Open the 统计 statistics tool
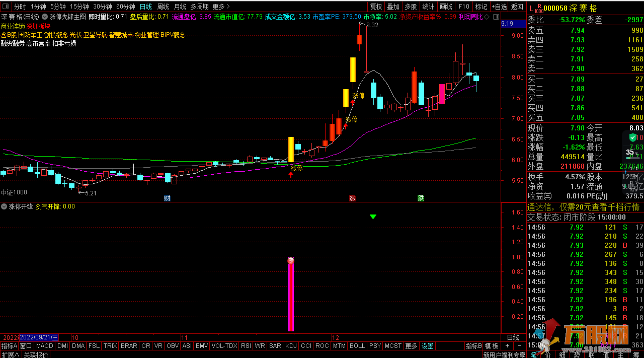644x358 pixels. pyautogui.click(x=428, y=7)
